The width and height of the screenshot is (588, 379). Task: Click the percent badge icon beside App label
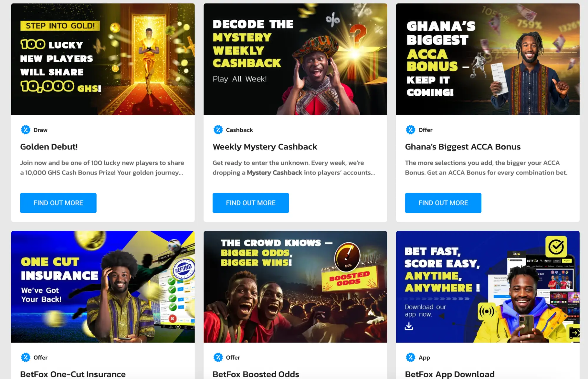pyautogui.click(x=410, y=357)
